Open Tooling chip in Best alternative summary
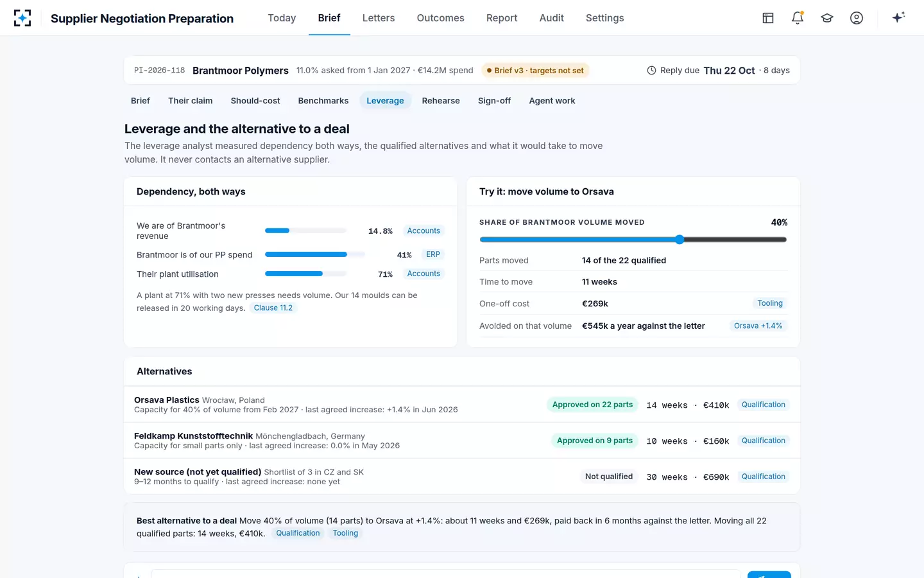Viewport: 924px width, 578px height. pos(345,534)
